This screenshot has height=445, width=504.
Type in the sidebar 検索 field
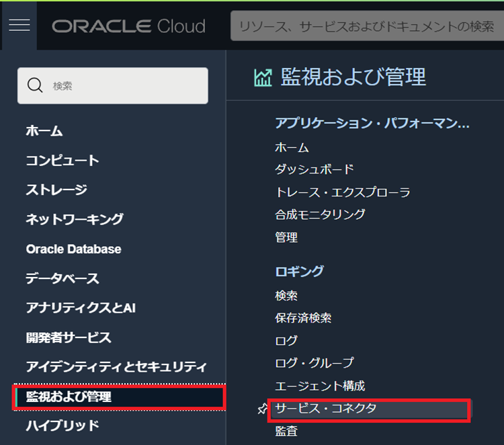click(x=121, y=85)
